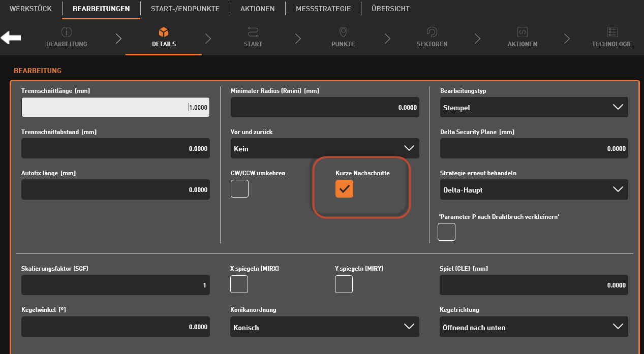Open the Sektoren step icon
The width and height of the screenshot is (644, 354).
coord(432,33)
